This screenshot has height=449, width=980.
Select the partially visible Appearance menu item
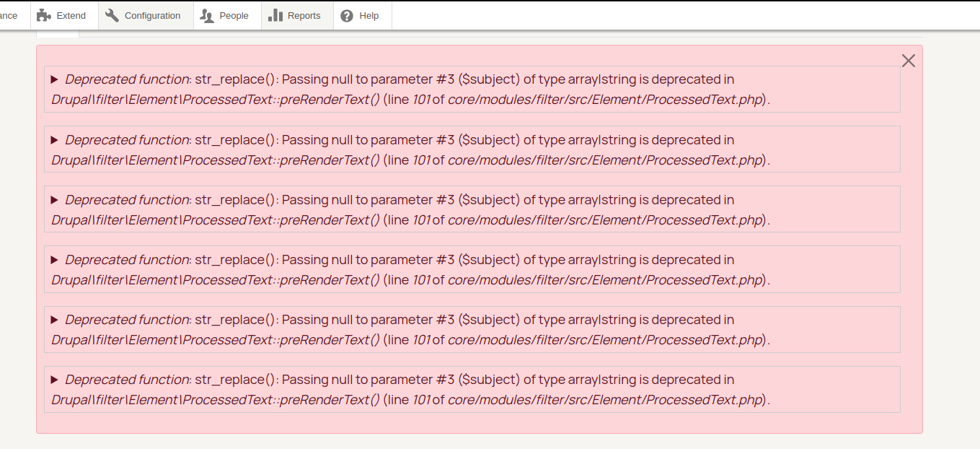[9, 15]
